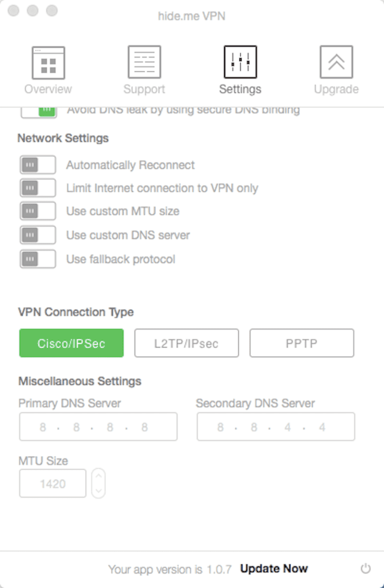Open the Settings panel
Image resolution: width=384 pixels, height=588 pixels.
[x=240, y=68]
